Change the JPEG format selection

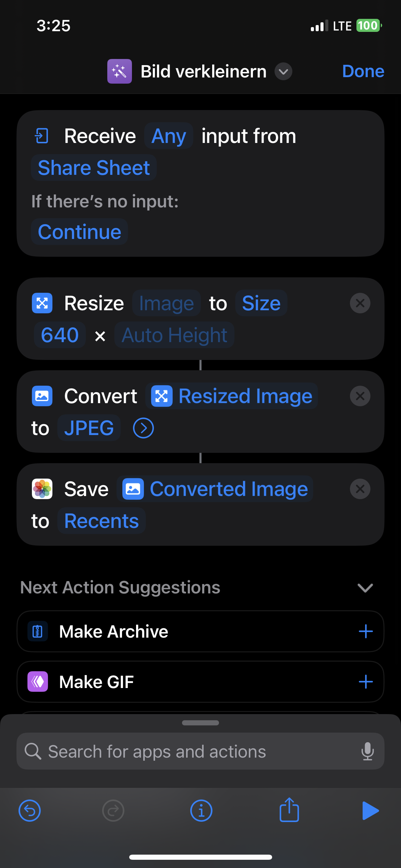pyautogui.click(x=89, y=428)
